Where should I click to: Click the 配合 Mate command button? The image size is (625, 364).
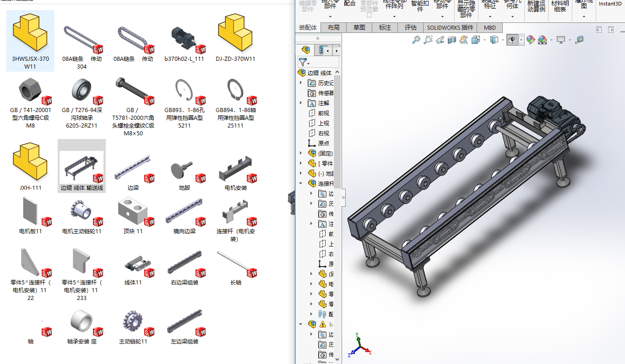coord(349,4)
